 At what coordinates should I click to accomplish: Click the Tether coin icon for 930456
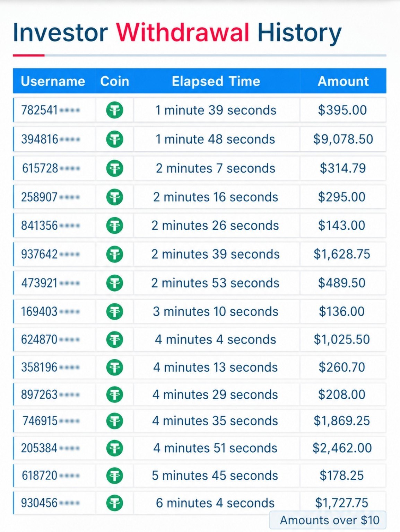point(114,503)
